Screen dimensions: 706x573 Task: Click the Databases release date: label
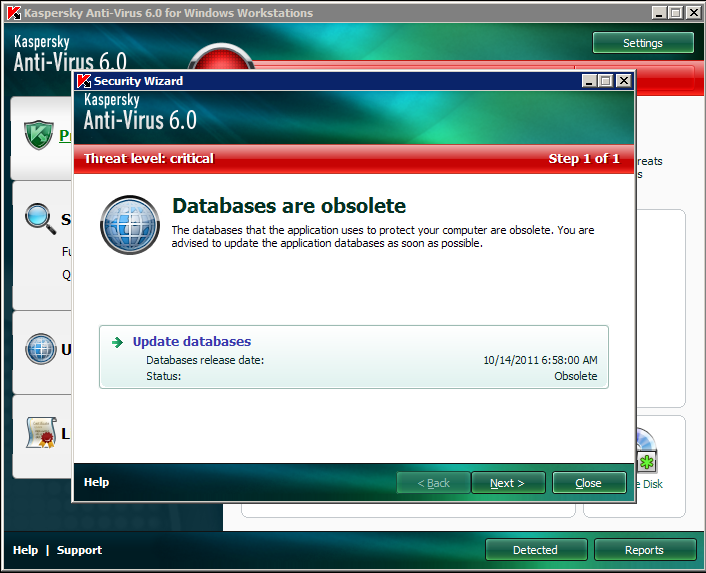(205, 360)
